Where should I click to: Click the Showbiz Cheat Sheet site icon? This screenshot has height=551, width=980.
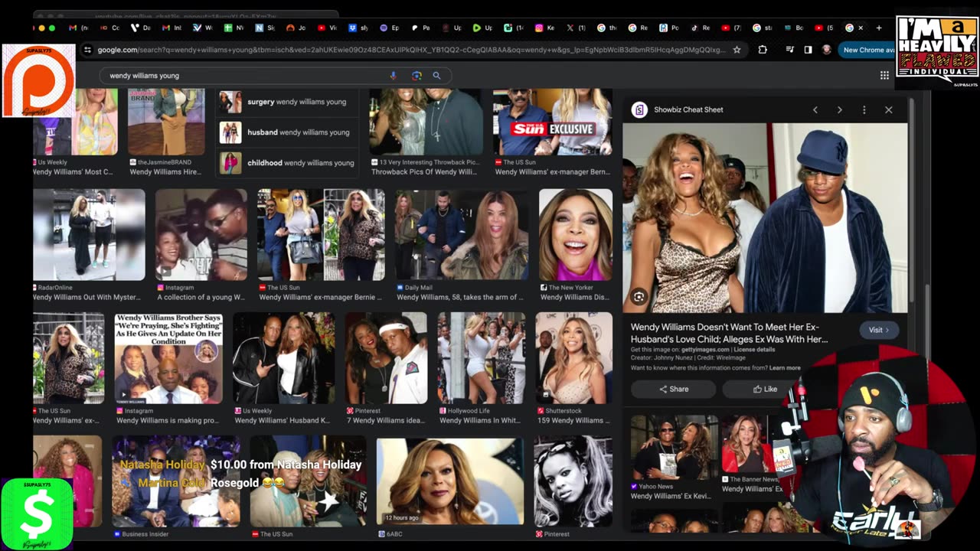639,110
